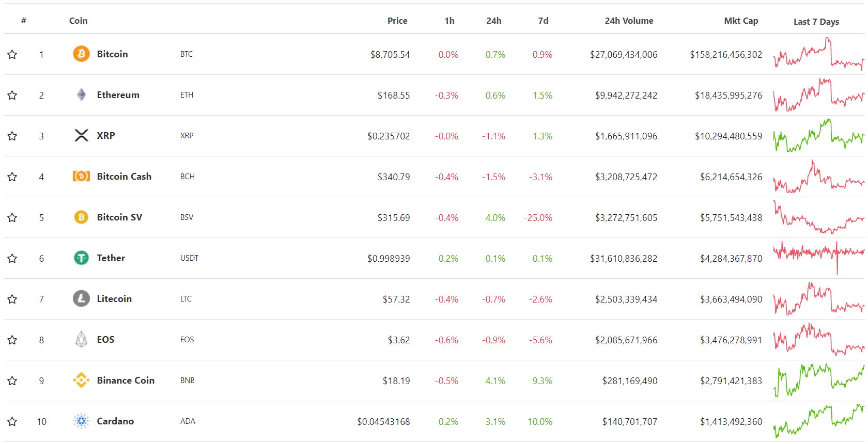868x444 pixels.
Task: Click the Binance Coin logo icon
Action: coord(81,380)
